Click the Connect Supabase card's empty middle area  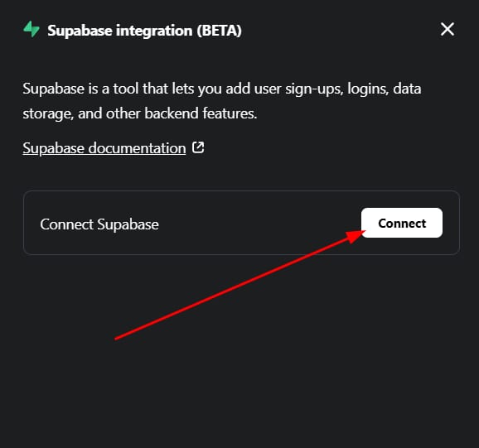click(259, 224)
